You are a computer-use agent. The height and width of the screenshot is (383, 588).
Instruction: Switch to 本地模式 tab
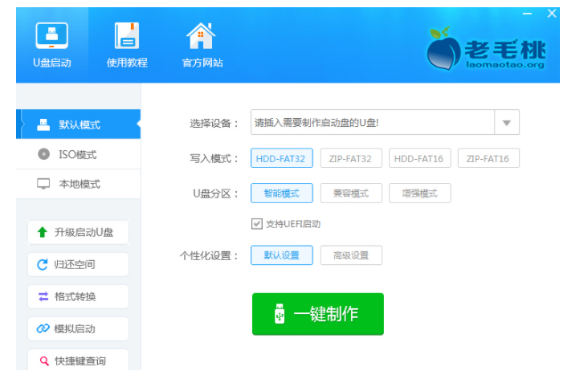(x=79, y=184)
